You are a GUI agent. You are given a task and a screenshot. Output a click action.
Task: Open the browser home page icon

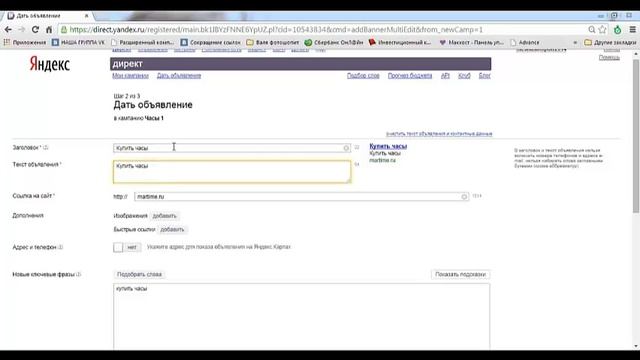coord(49,30)
